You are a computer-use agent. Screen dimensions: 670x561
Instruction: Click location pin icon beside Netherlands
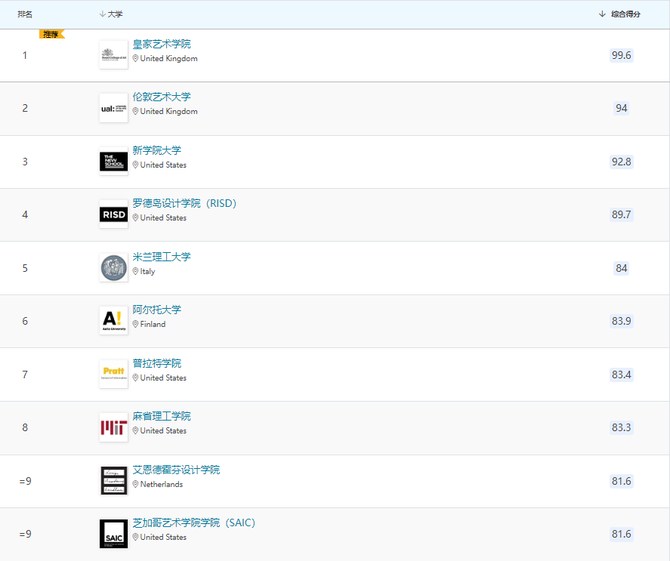(x=135, y=484)
